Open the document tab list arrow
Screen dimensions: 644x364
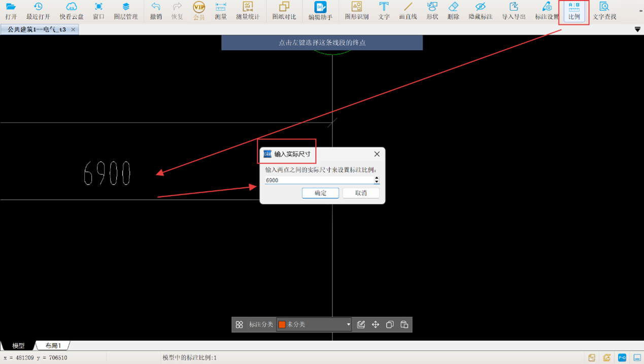(637, 30)
